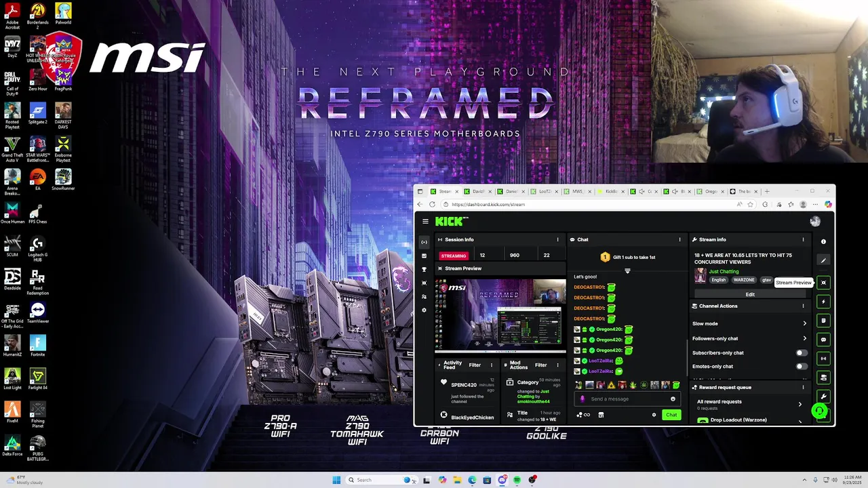Click the Kick emote at end of emote row

[x=676, y=385]
